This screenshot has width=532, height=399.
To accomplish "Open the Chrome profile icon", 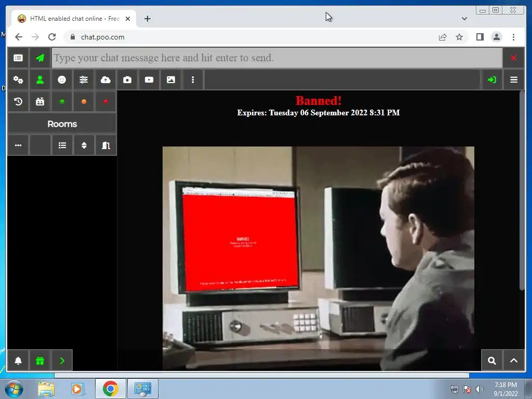I will [496, 37].
